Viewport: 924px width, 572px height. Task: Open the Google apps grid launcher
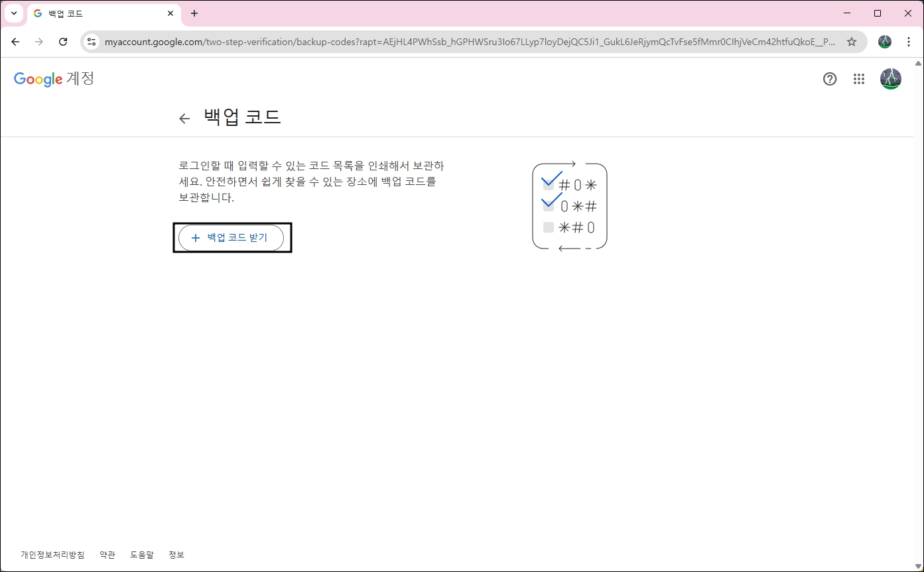[x=859, y=79]
